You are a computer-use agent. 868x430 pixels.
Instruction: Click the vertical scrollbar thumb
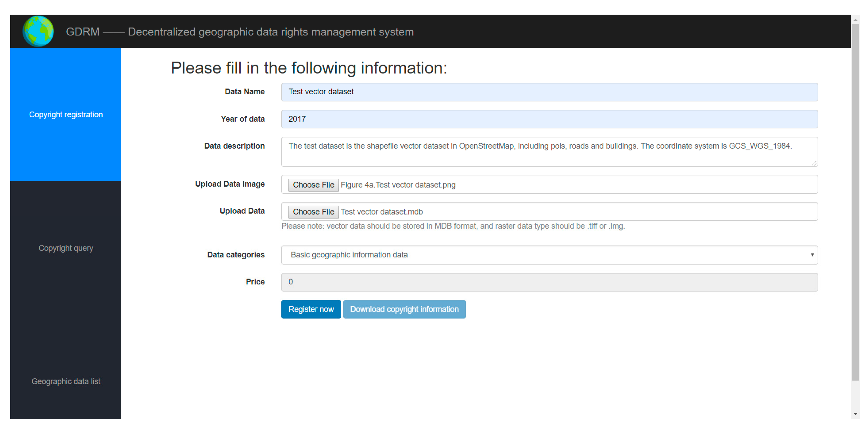855,202
